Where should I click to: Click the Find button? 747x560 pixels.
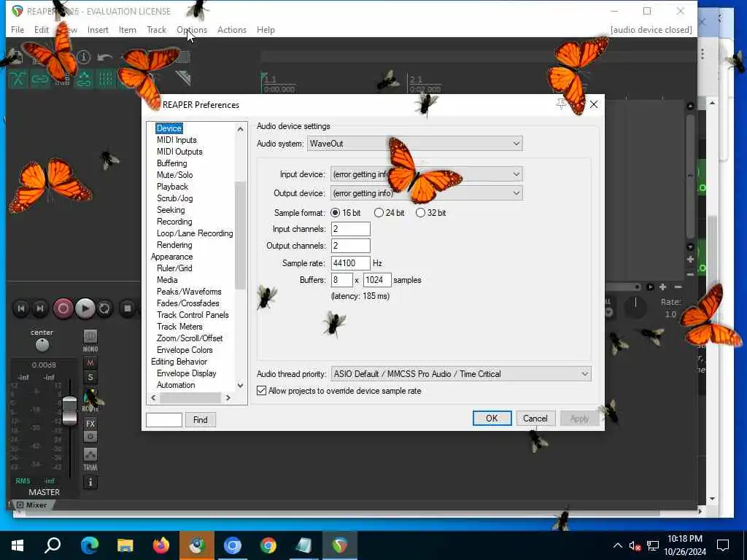tap(200, 419)
